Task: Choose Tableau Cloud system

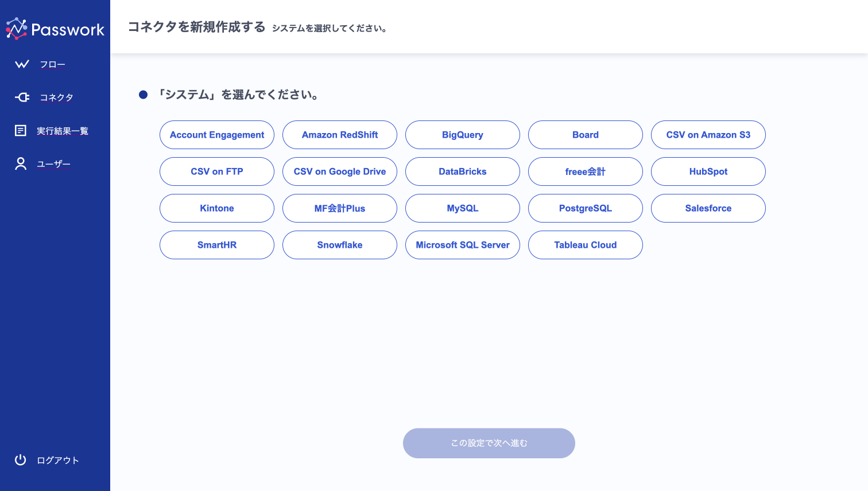Action: coord(586,245)
